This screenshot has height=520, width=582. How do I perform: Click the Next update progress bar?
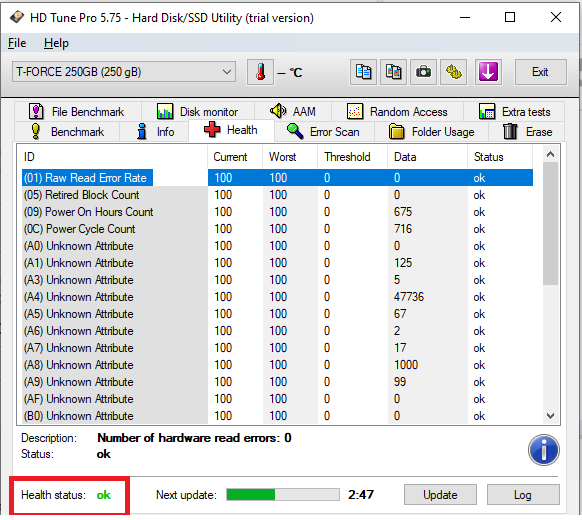283,494
